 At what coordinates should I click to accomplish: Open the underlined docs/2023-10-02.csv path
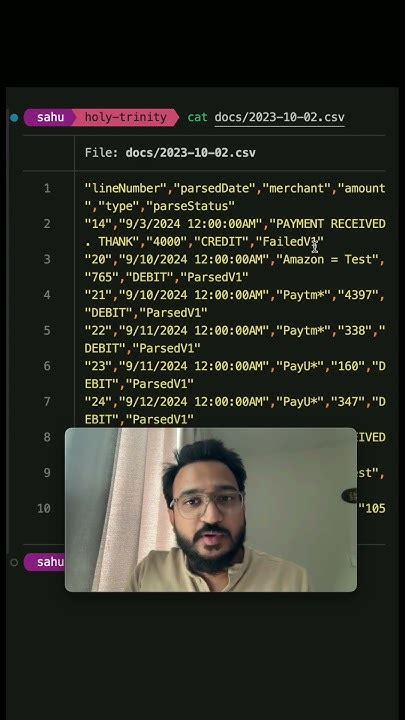click(x=279, y=118)
